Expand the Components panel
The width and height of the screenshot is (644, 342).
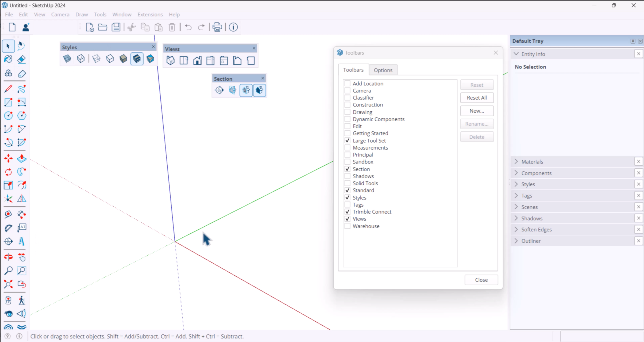[x=516, y=173]
